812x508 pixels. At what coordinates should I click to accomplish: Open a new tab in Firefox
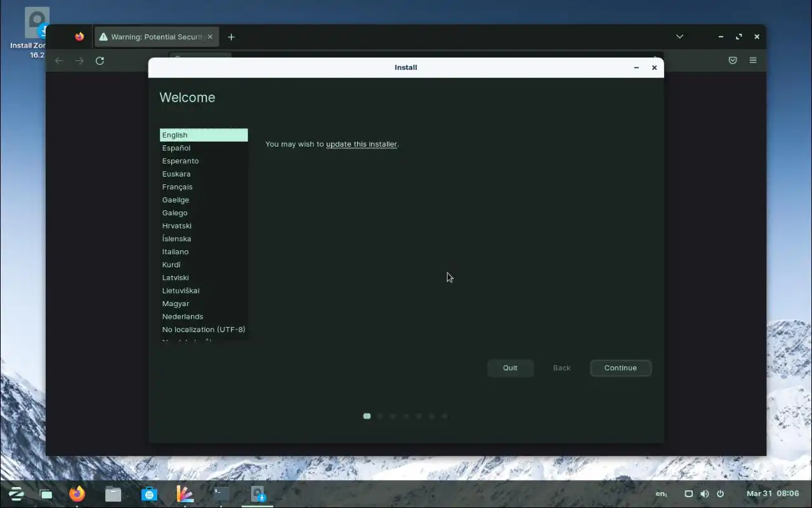click(x=231, y=37)
